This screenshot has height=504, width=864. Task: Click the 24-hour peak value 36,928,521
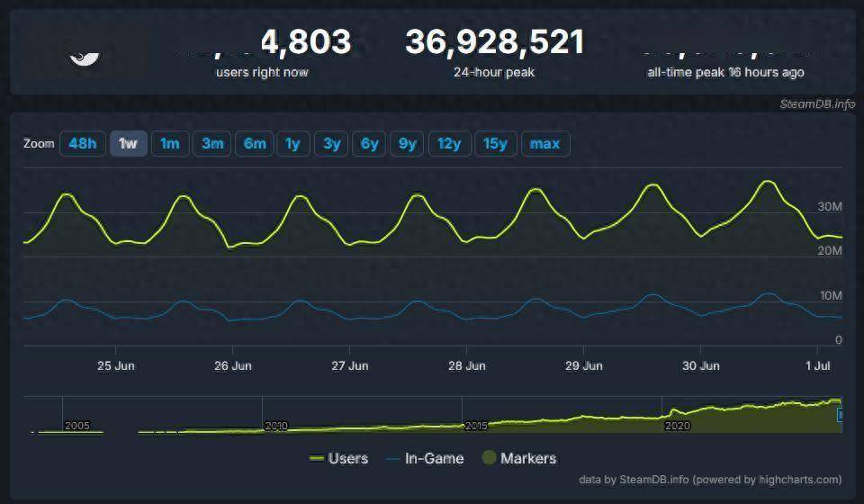(x=494, y=42)
